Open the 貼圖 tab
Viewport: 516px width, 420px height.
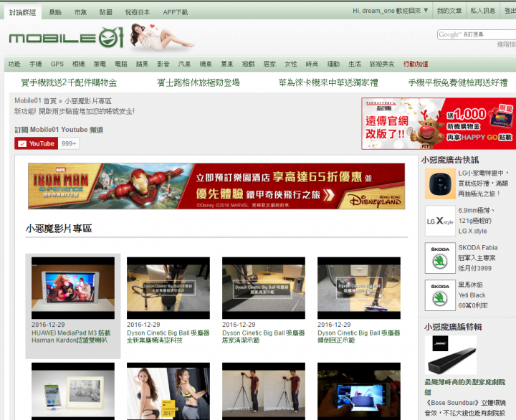tap(105, 12)
